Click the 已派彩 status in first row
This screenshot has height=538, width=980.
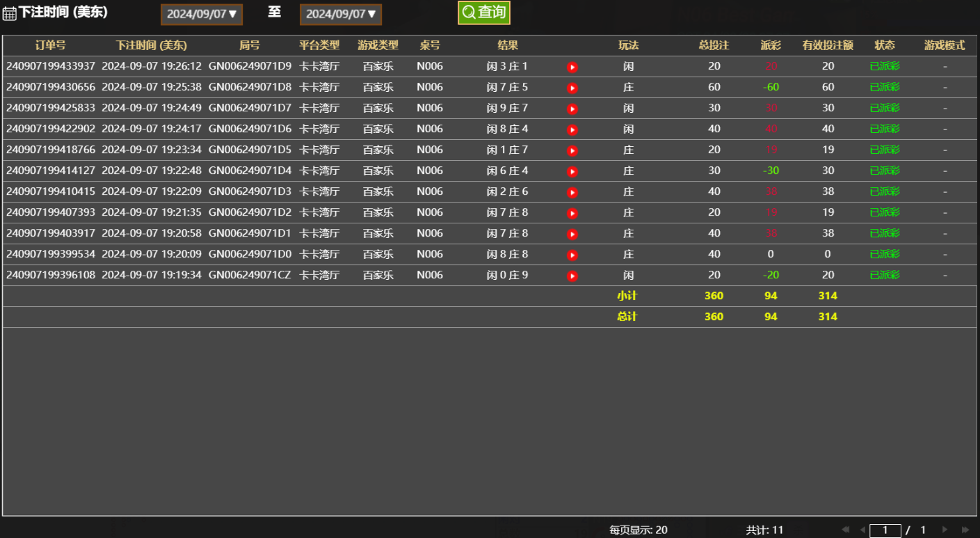tap(885, 67)
